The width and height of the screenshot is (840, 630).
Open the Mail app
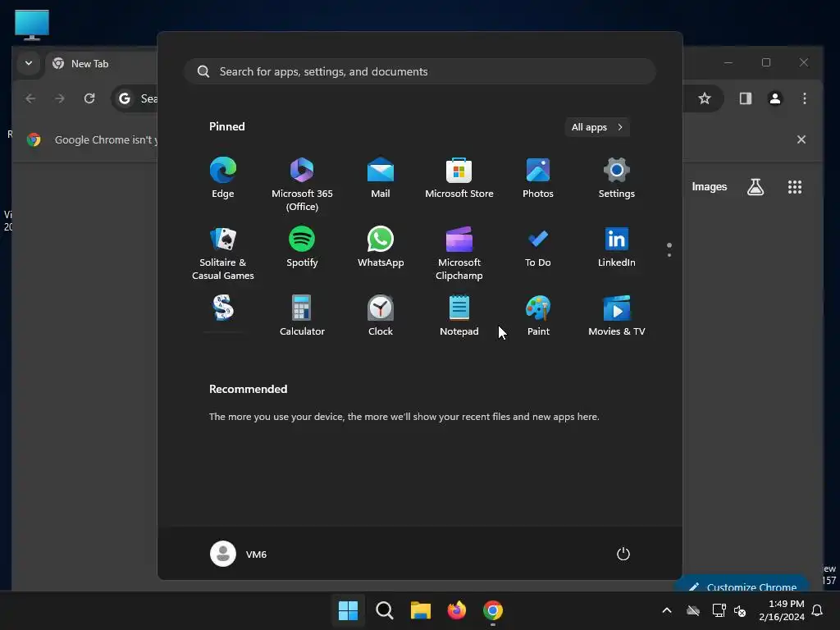[381, 178]
